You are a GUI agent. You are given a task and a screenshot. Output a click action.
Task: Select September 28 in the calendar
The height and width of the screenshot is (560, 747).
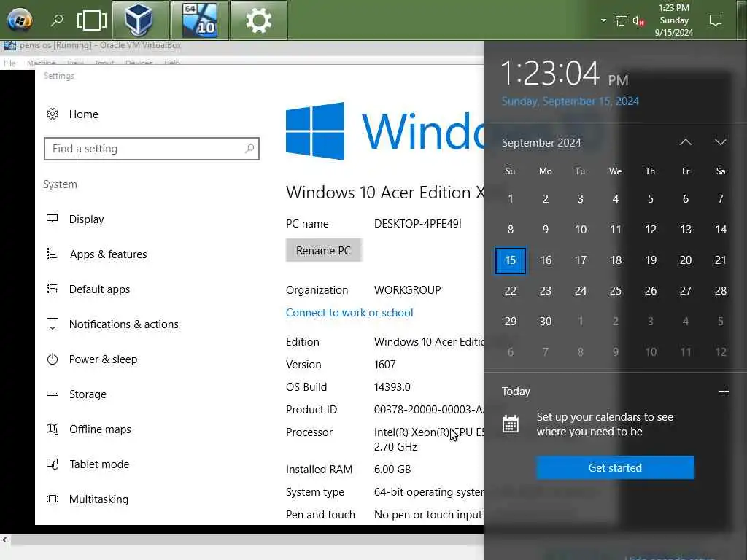(720, 291)
